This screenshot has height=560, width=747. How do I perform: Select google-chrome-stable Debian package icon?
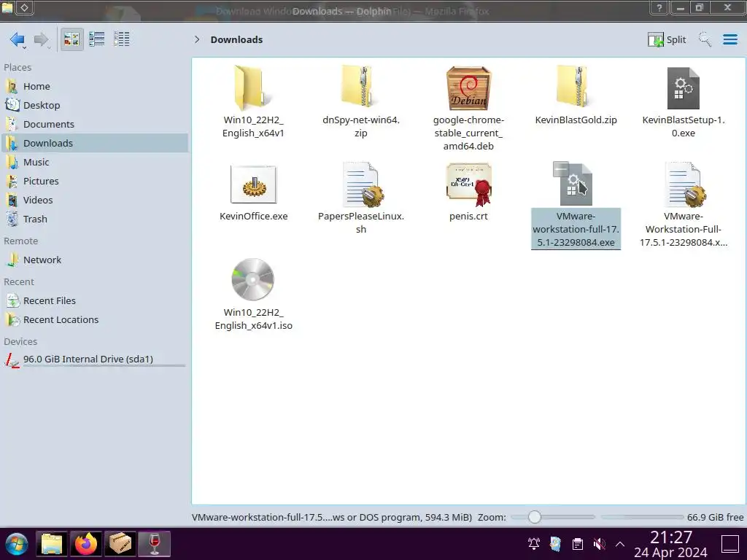(468, 88)
